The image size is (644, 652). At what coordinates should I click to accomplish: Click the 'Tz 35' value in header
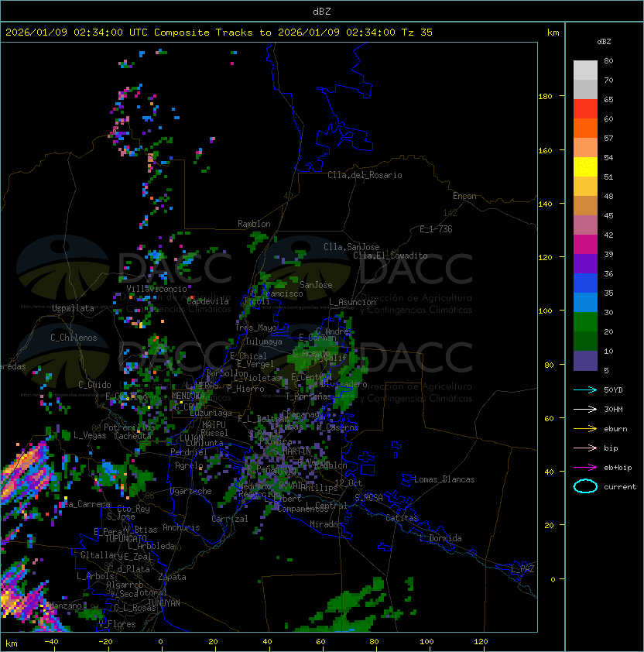click(417, 33)
